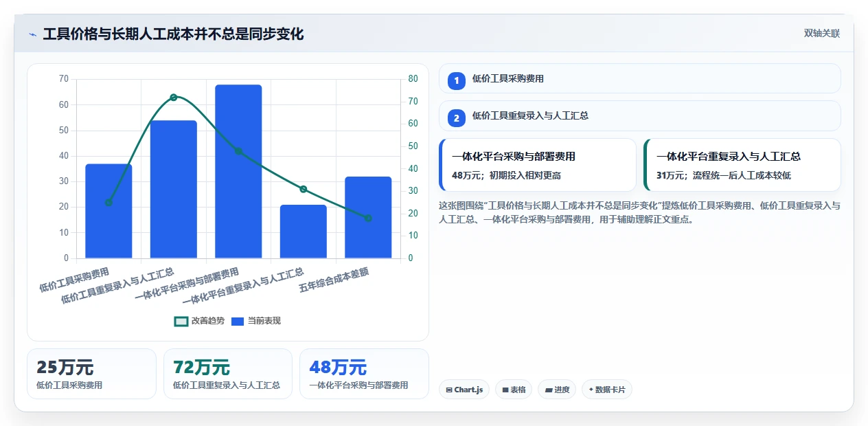Click the sparkle icon in 数据卡片 tag
This screenshot has width=868, height=426.
pyautogui.click(x=591, y=390)
